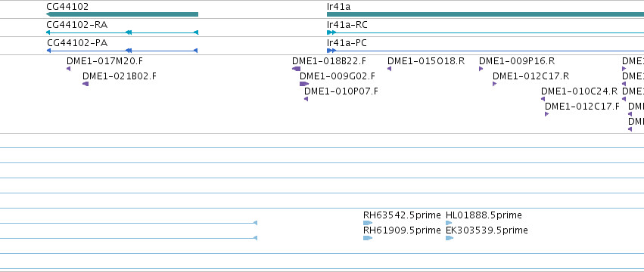The image size is (644, 272).
Task: Select the DME1-009P16.R feature arrow
Action: (x=481, y=69)
